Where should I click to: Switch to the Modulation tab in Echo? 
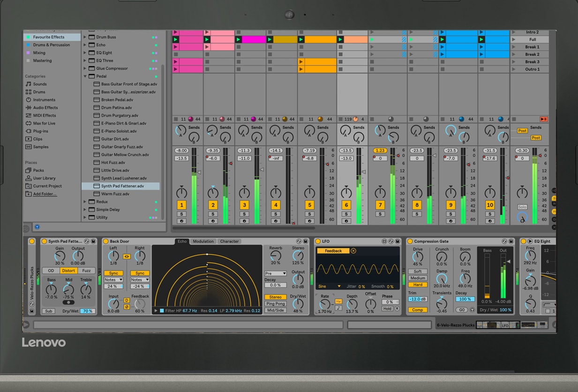(x=203, y=241)
